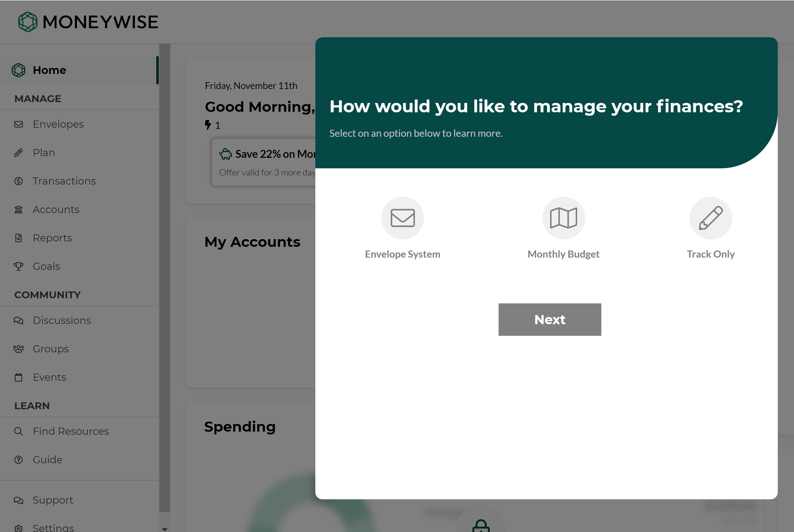This screenshot has height=532, width=794.
Task: Click the 'Good Morning,' greeting text
Action: pos(260,107)
